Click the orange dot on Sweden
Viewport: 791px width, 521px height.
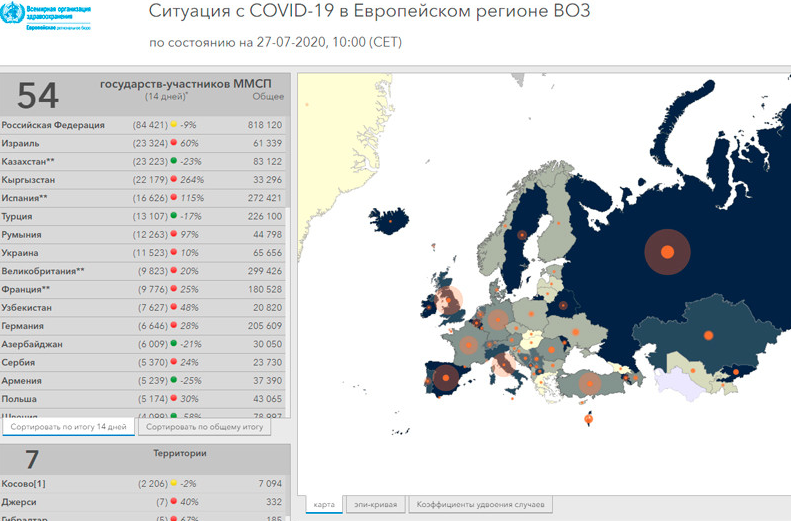(x=522, y=237)
